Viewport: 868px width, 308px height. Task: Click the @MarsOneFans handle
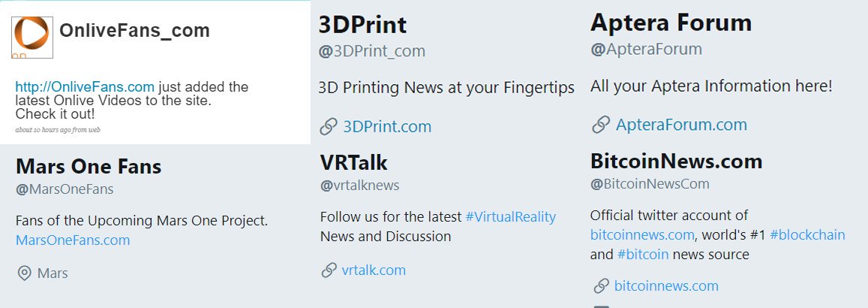[x=65, y=189]
